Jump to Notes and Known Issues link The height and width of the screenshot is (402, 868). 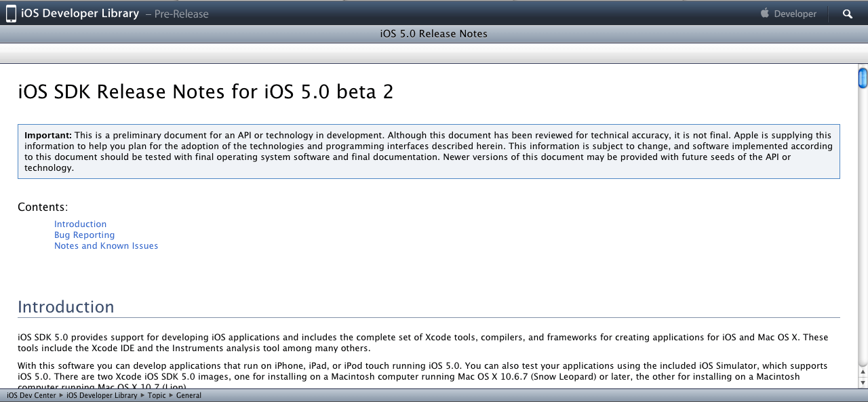(106, 246)
